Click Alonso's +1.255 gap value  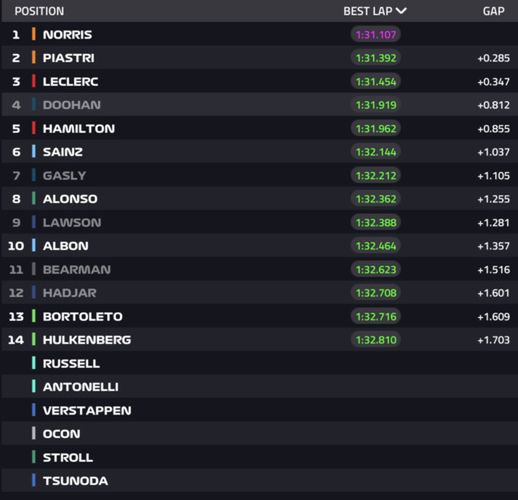pyautogui.click(x=494, y=199)
